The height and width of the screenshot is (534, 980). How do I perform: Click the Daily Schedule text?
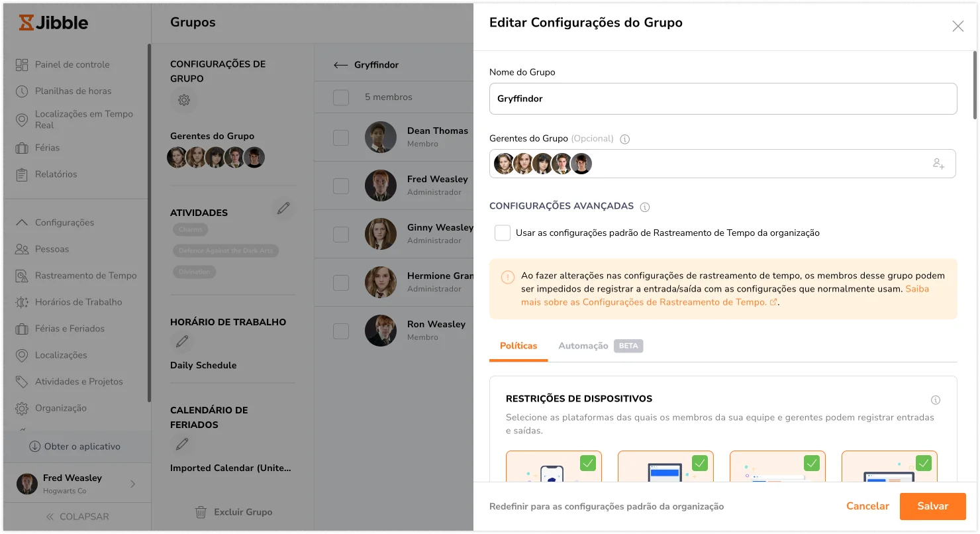pos(203,365)
